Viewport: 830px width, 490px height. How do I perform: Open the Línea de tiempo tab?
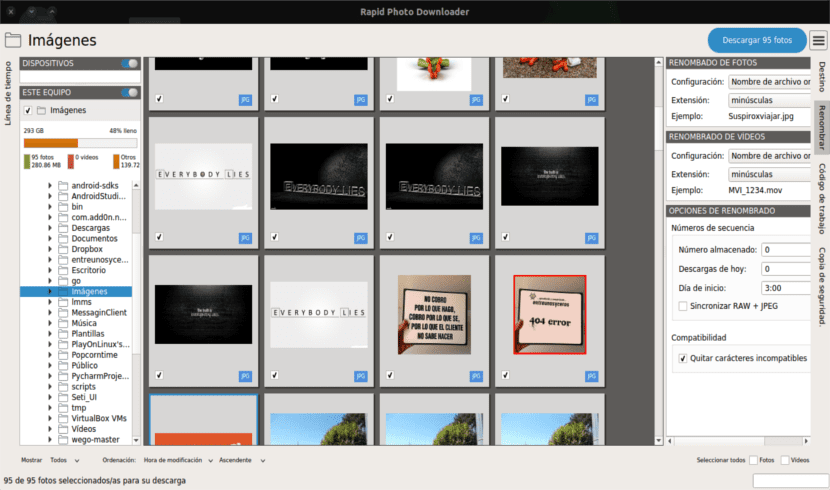click(8, 94)
